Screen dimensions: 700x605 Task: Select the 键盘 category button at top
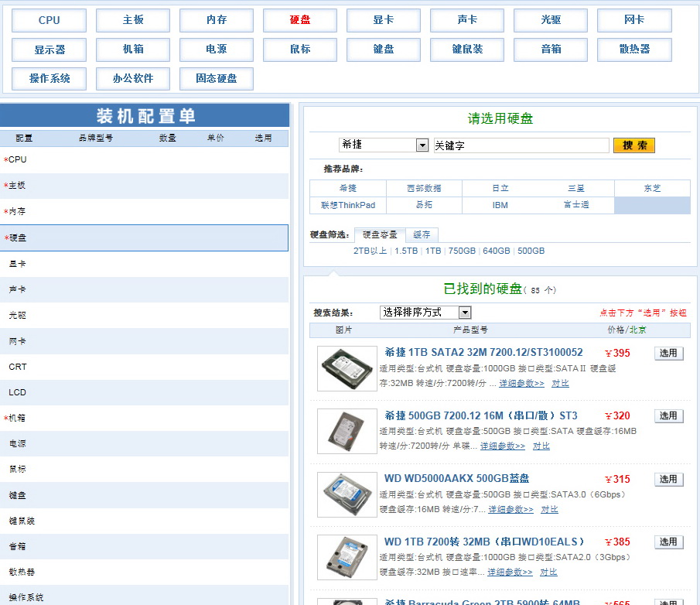384,50
